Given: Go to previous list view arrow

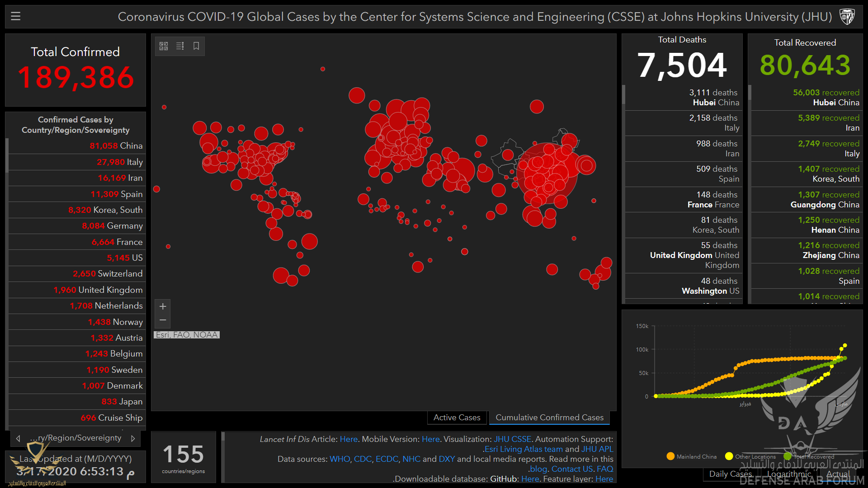Looking at the screenshot, I should click(18, 438).
